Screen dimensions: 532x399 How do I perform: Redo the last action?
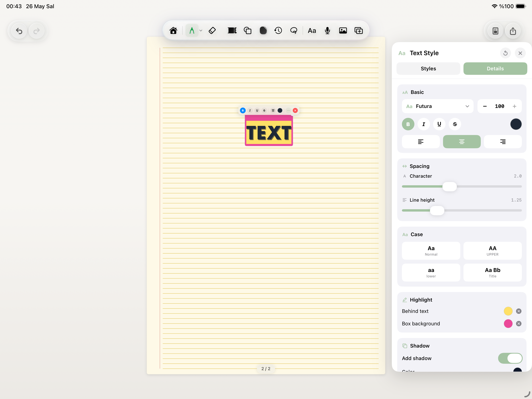click(x=37, y=31)
